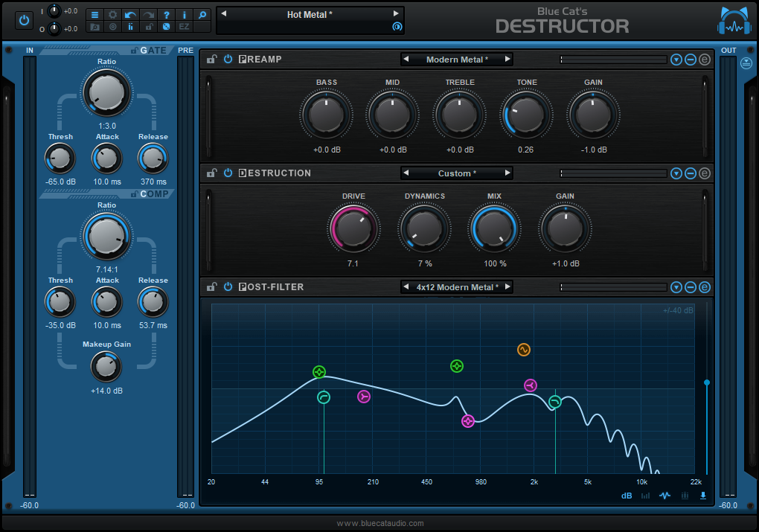Select previous preset before 4x12 Modern Metal
The image size is (759, 532).
tap(406, 286)
